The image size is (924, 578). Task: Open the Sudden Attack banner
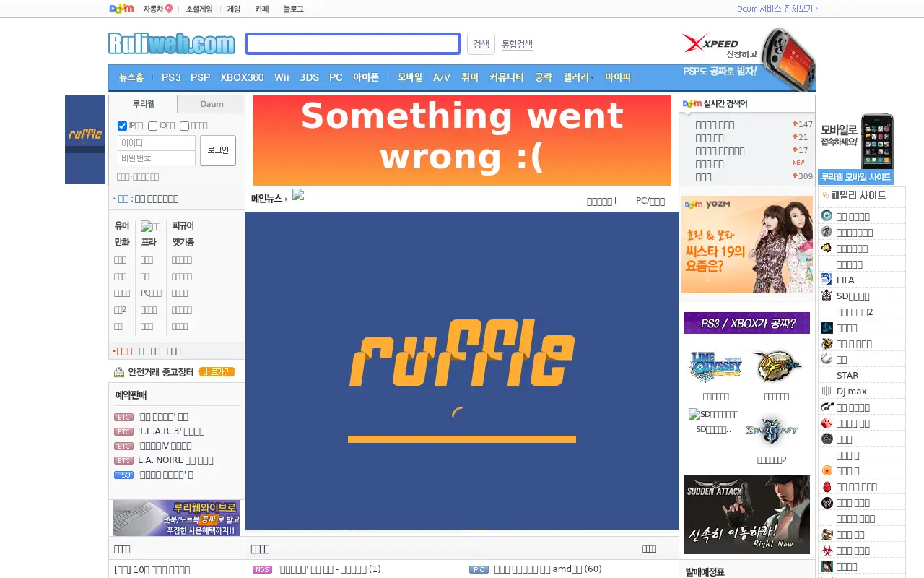[746, 514]
